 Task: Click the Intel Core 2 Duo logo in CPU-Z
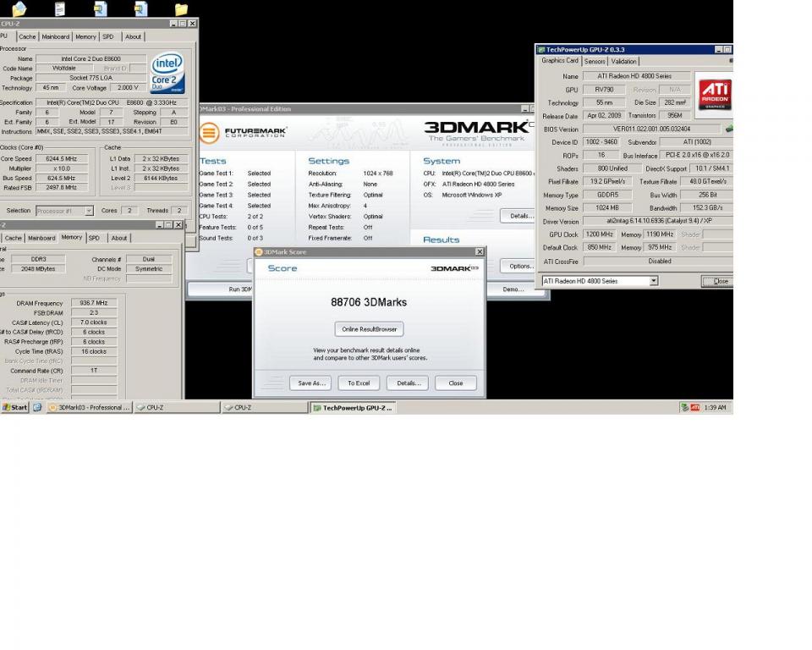tap(167, 73)
